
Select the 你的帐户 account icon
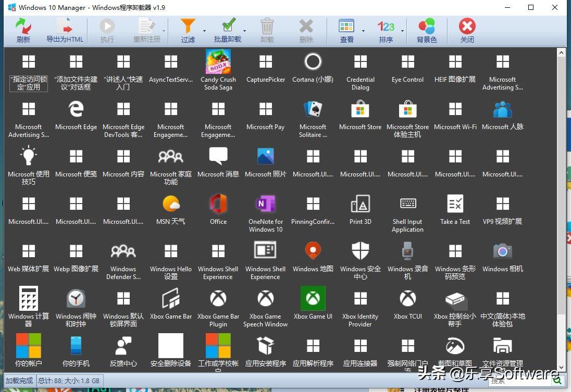29,346
